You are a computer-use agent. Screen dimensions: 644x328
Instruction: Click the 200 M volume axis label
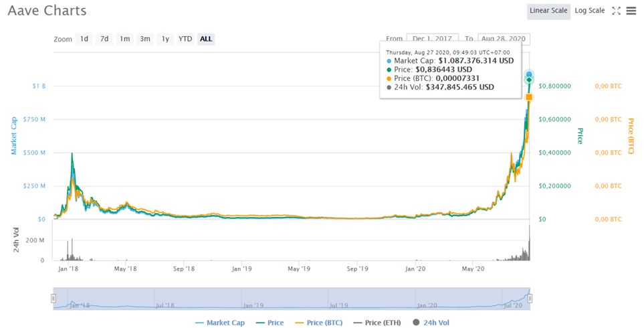point(35,240)
